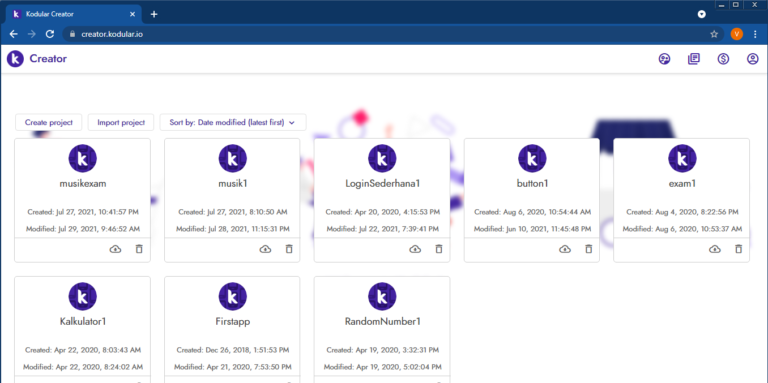Click the Kodular logo in header
Viewport: 768px width, 383px height.
pos(15,59)
